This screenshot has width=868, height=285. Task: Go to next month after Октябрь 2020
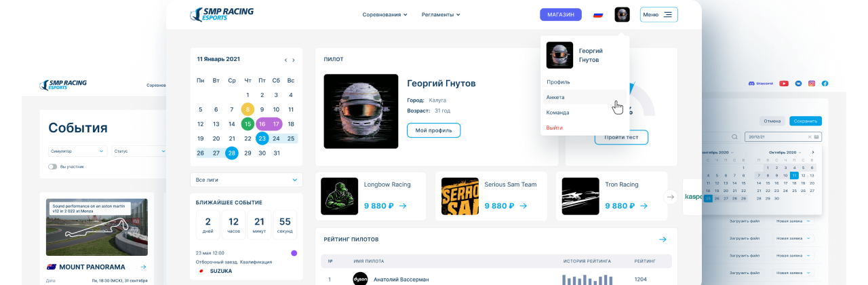tap(813, 152)
